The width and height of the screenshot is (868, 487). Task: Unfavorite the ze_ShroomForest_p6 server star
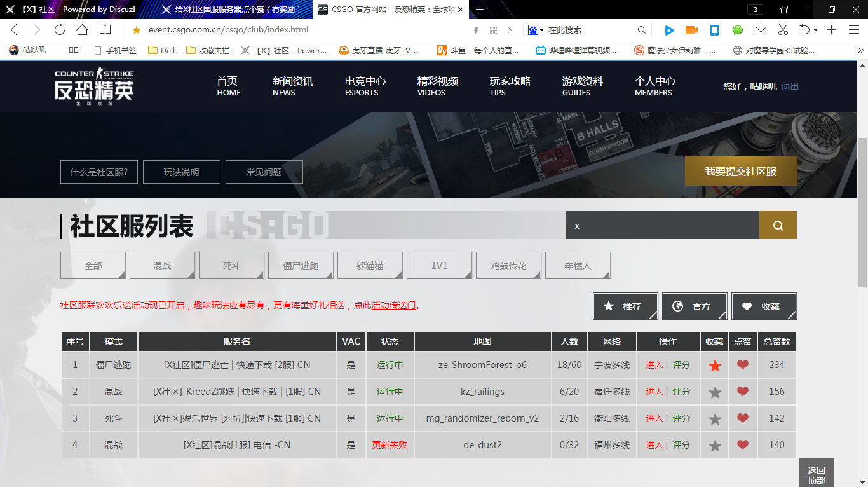pos(715,366)
